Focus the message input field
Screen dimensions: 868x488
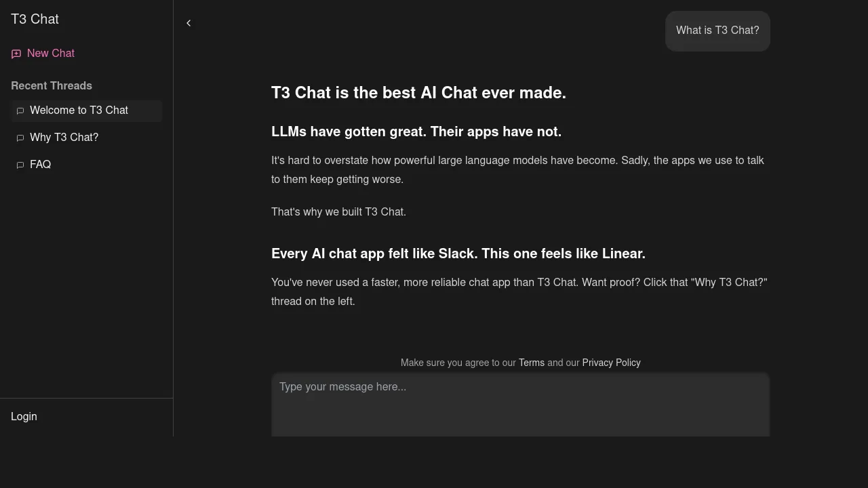[520, 405]
